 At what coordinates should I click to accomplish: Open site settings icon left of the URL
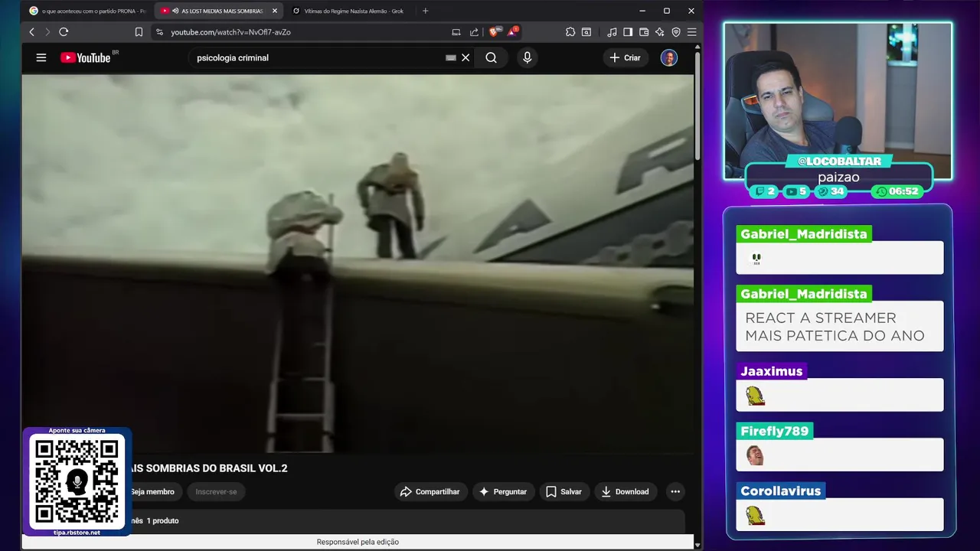click(x=159, y=32)
